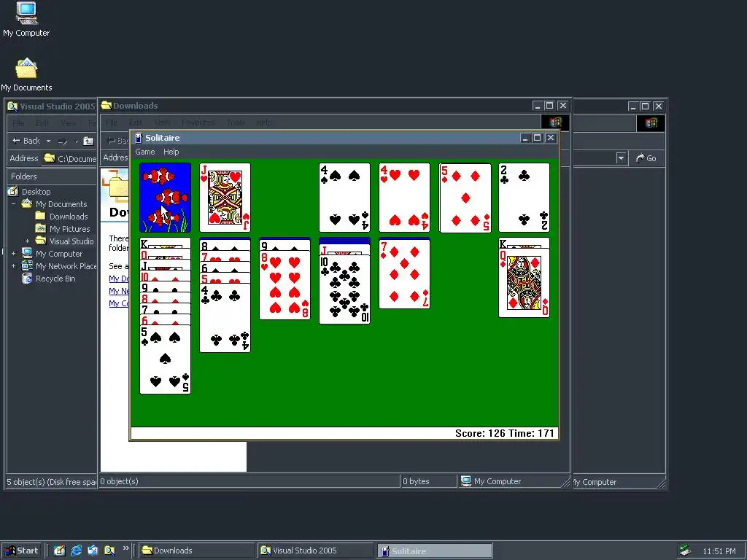Click the Solitaire taskbar button
The image size is (747, 560).
point(435,551)
